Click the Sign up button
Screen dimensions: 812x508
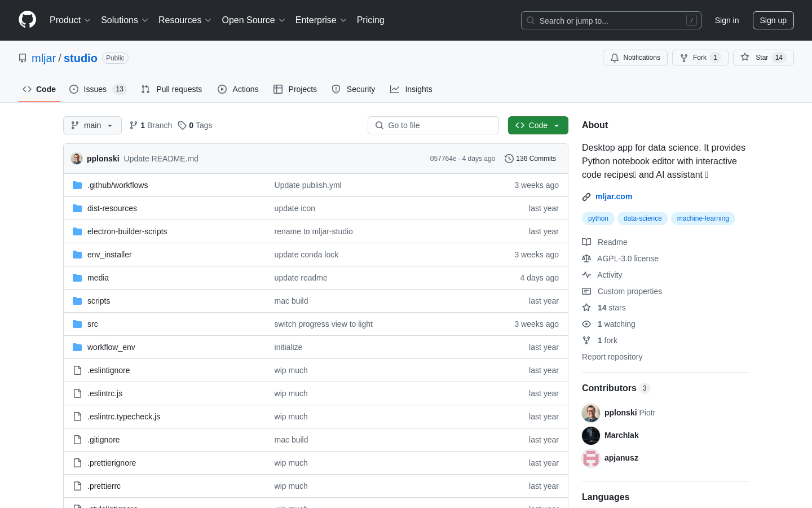(773, 20)
